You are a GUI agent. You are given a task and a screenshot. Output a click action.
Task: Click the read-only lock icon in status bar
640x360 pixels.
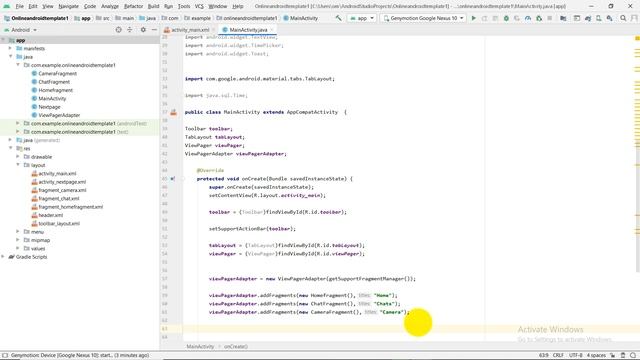(613, 356)
